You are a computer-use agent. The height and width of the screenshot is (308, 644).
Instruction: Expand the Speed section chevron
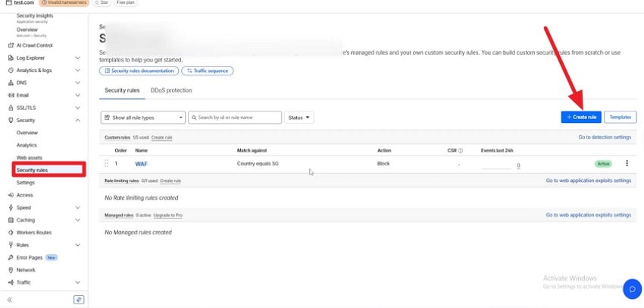pyautogui.click(x=77, y=208)
